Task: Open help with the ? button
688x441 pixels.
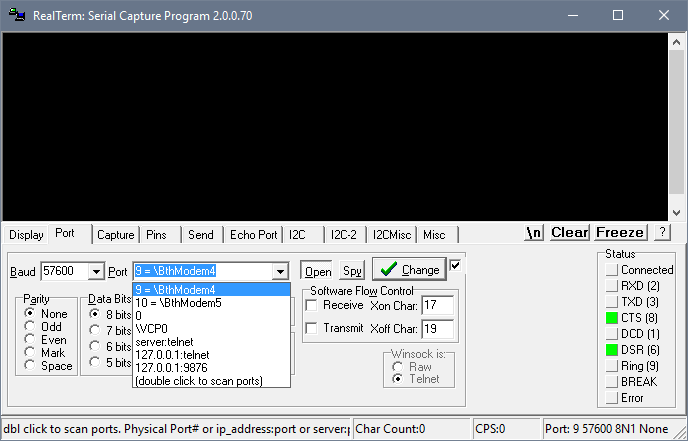Action: pos(662,233)
